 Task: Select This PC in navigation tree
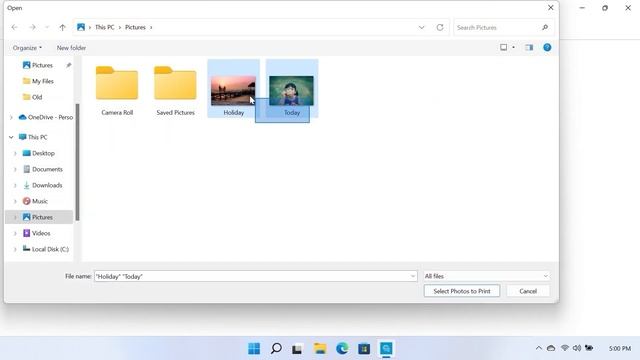tap(33, 137)
